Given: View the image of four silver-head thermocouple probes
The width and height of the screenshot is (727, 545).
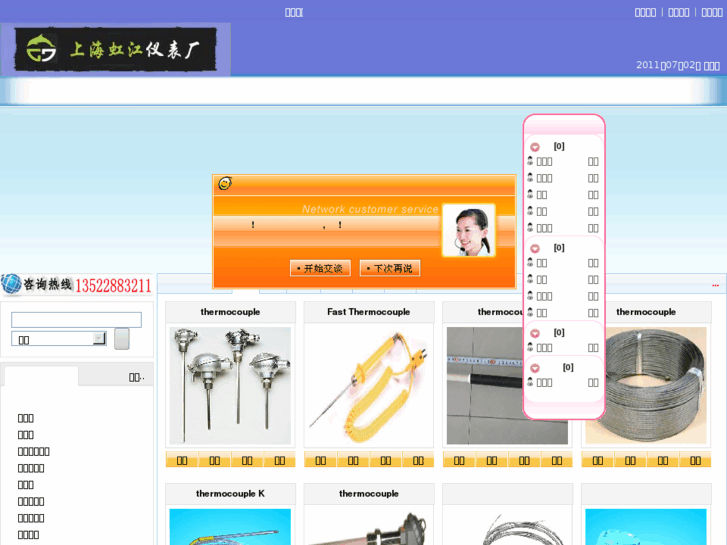Looking at the screenshot, I should pyautogui.click(x=230, y=385).
